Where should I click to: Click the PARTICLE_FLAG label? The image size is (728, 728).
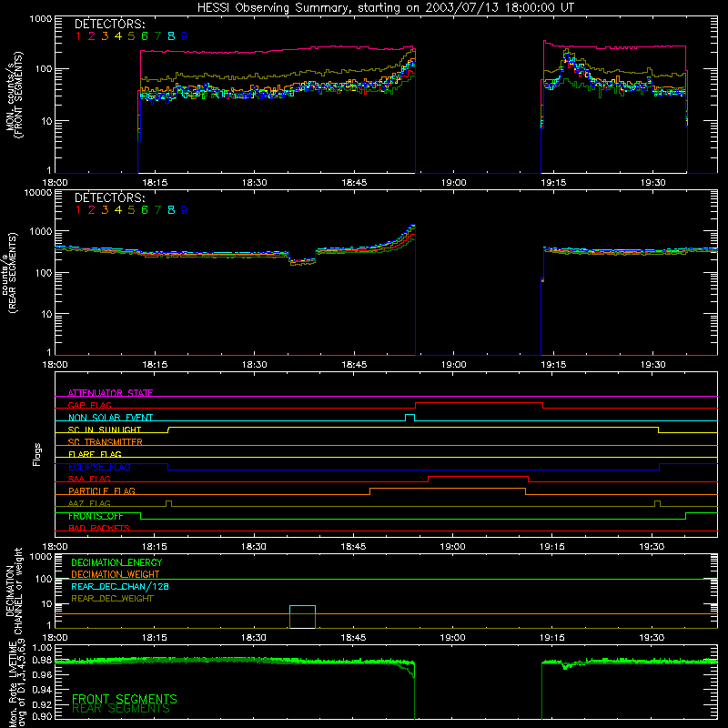pyautogui.click(x=102, y=490)
